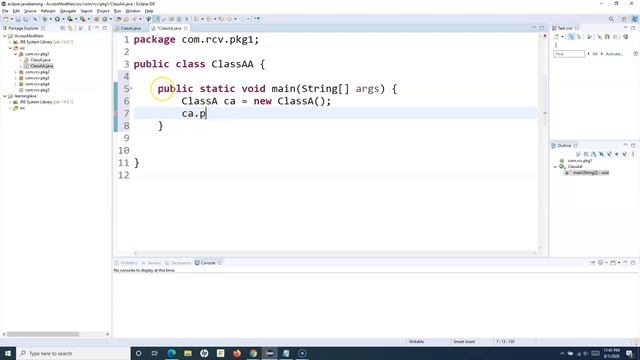Screen dimensions: 640x360
Task: Click the fold toggle on line 5
Action: [131, 89]
